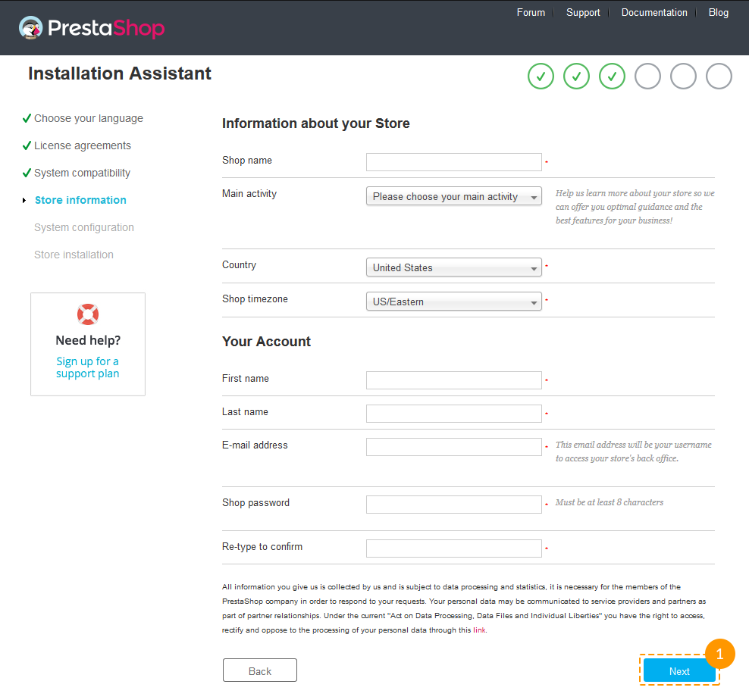Click the fourth empty progress circle
The image size is (749, 700).
[647, 76]
